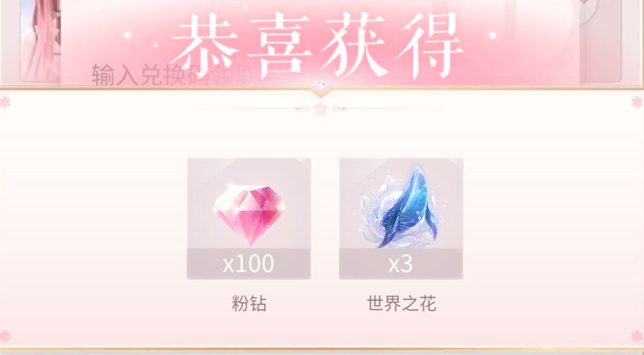Click the 恭喜获得 title banner
644x355 pixels.
(317, 44)
